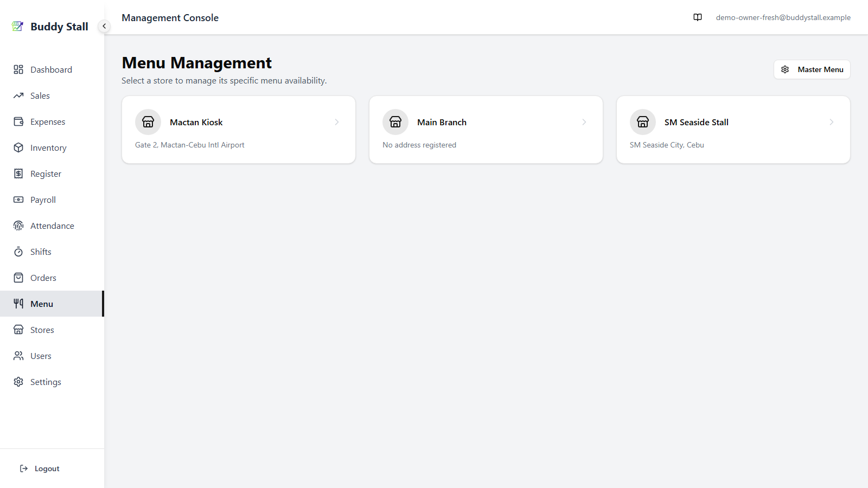
Task: Open the book documentation icon in header
Action: coord(698,17)
